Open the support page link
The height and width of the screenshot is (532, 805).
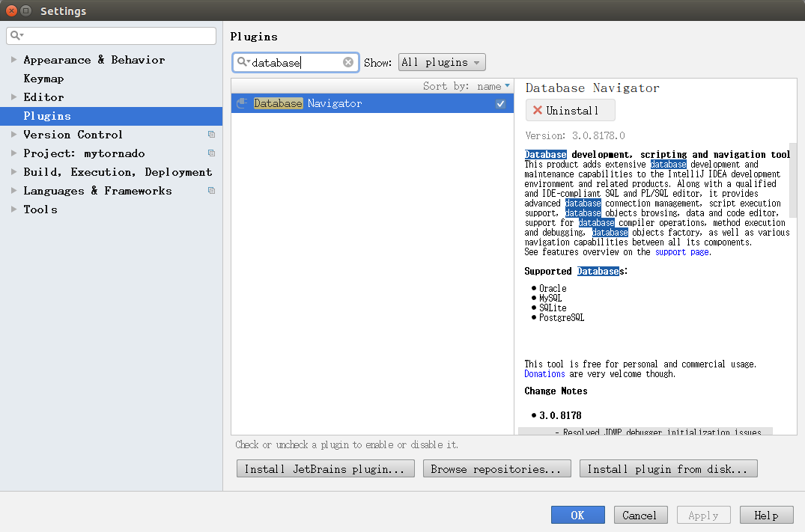683,252
